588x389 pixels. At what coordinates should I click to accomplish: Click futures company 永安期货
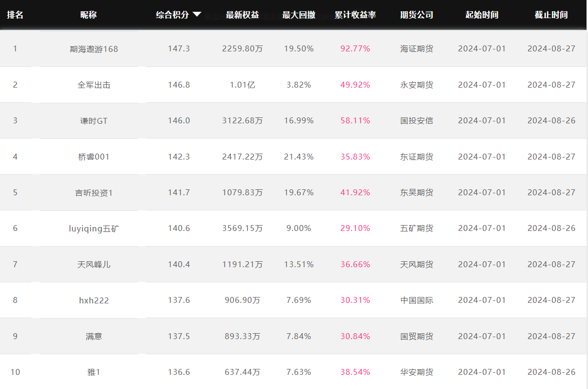pos(417,85)
